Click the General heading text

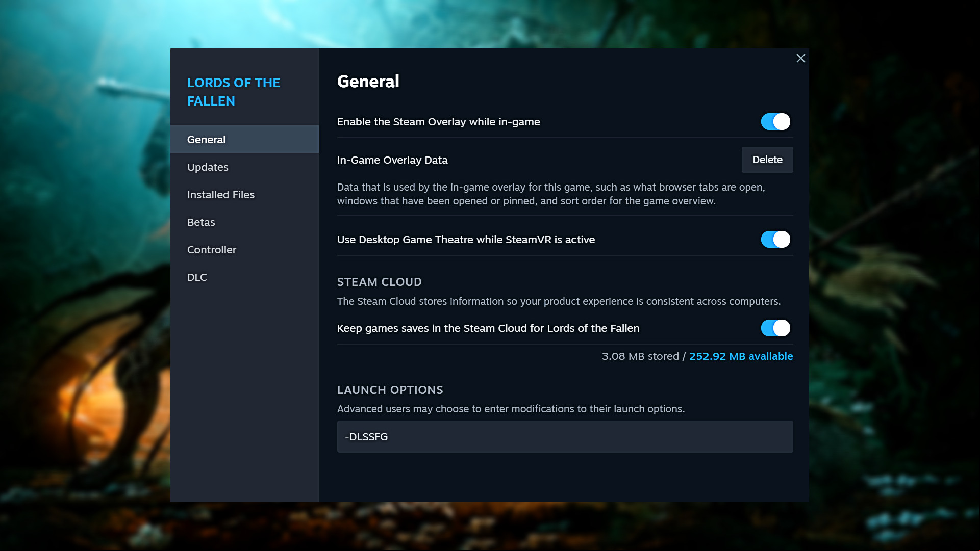[368, 82]
